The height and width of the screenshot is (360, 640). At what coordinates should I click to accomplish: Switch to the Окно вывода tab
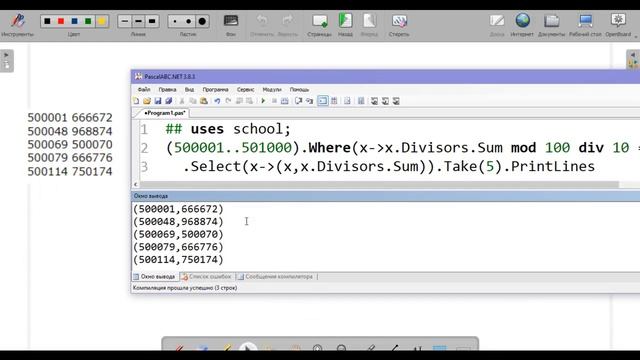(154, 277)
